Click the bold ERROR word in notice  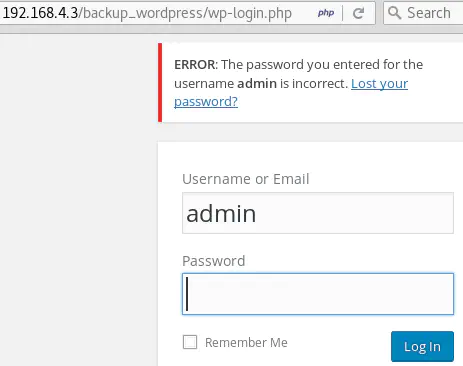click(194, 64)
